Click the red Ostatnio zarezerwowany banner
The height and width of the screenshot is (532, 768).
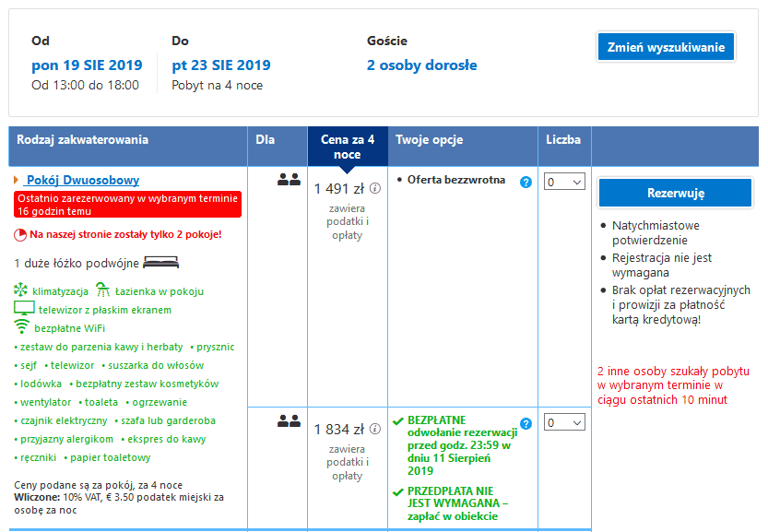[x=127, y=205]
